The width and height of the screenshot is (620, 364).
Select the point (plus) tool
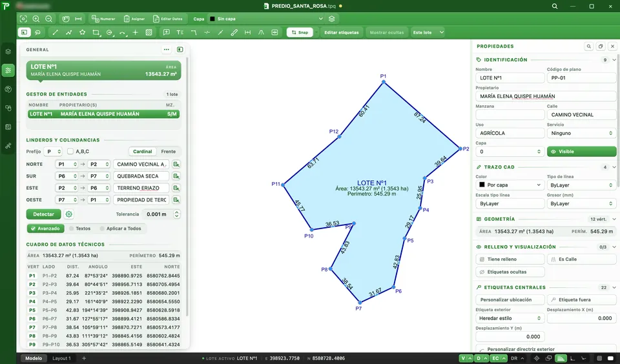click(x=135, y=32)
